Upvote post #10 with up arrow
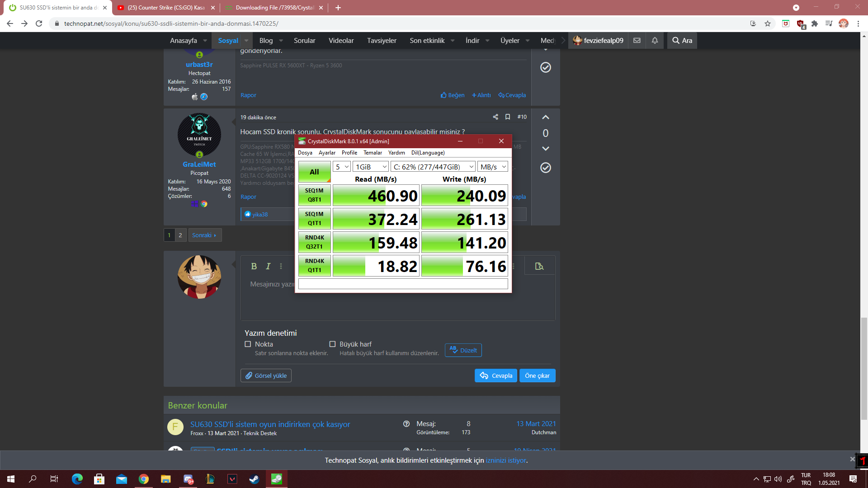 [x=546, y=117]
